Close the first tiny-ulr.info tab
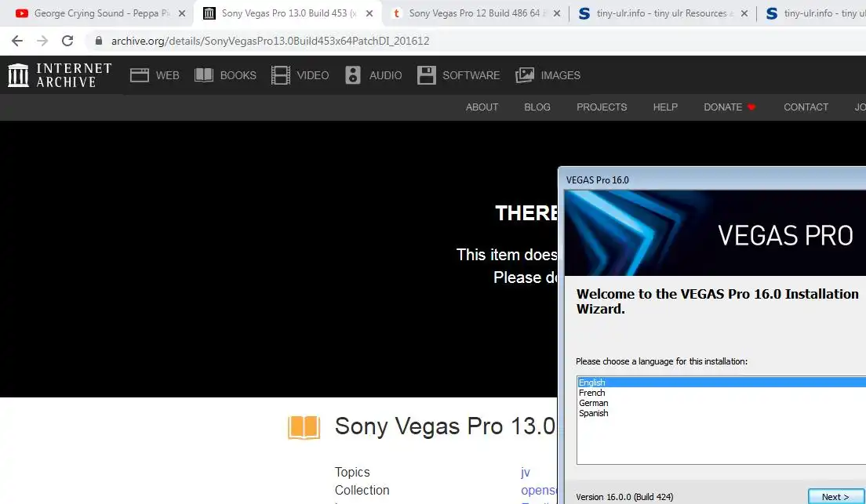 pyautogui.click(x=744, y=13)
